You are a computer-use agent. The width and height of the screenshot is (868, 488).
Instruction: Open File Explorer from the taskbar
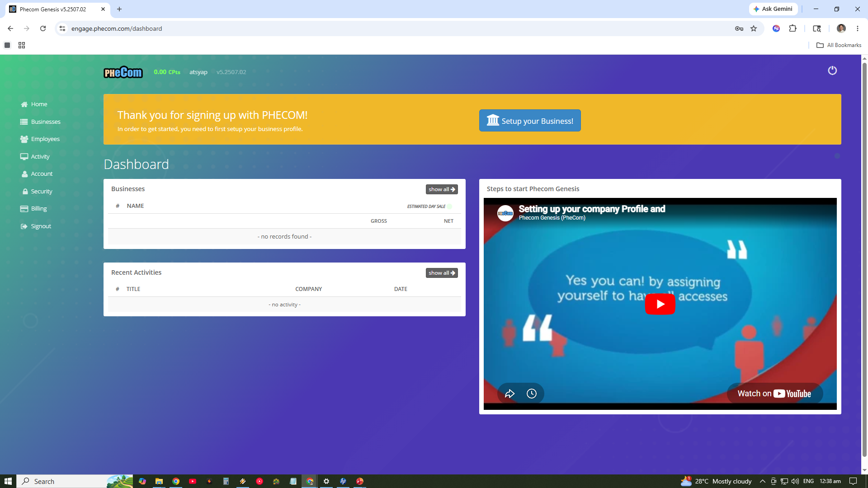tap(159, 481)
